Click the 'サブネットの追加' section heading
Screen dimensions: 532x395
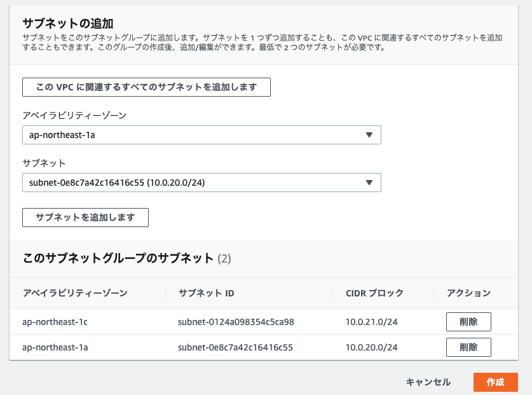tap(67, 24)
